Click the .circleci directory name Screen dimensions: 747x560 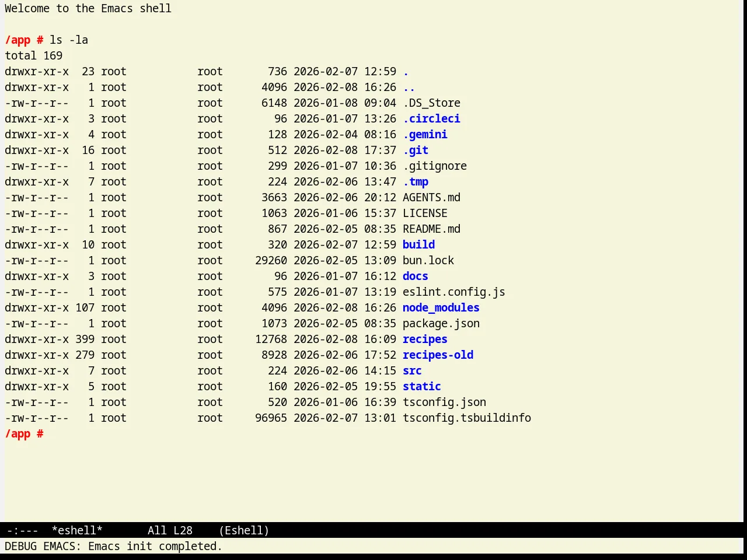(431, 118)
